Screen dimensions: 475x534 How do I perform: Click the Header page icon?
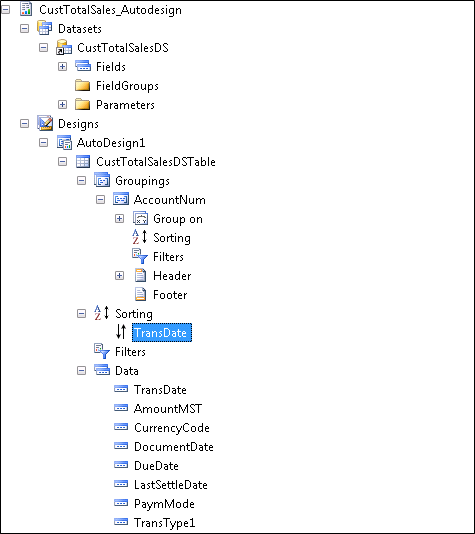(140, 275)
